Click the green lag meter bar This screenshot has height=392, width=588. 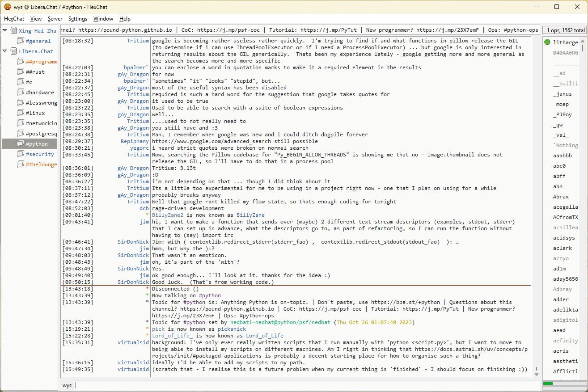[548, 384]
